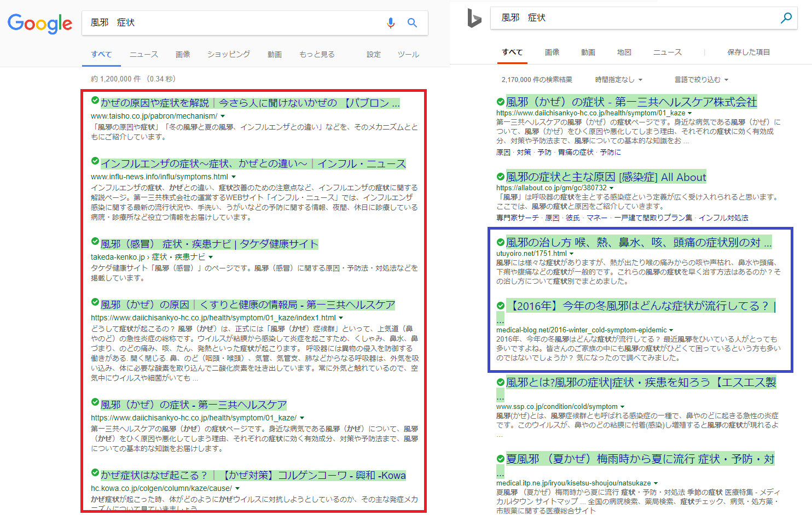The width and height of the screenshot is (812, 515).
Task: Click green check beside All About result
Action: [500, 177]
